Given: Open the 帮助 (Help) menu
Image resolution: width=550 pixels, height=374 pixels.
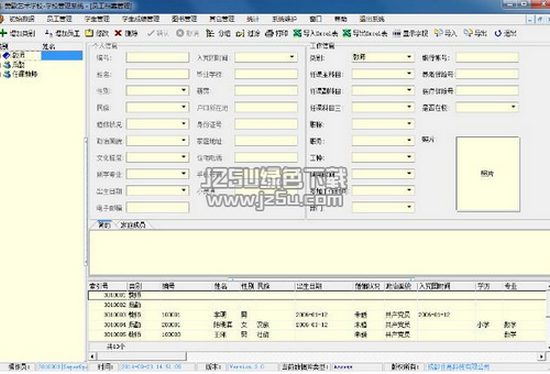Looking at the screenshot, I should pos(341,19).
